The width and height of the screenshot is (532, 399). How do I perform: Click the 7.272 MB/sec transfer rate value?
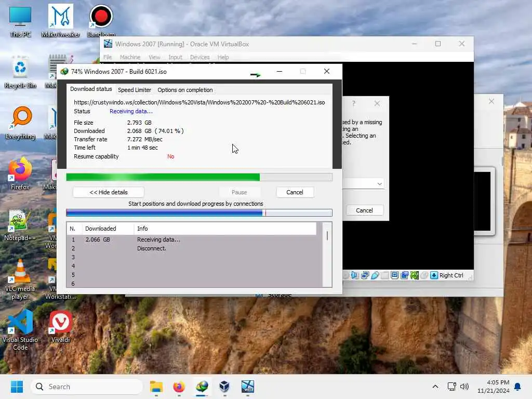[x=144, y=139]
